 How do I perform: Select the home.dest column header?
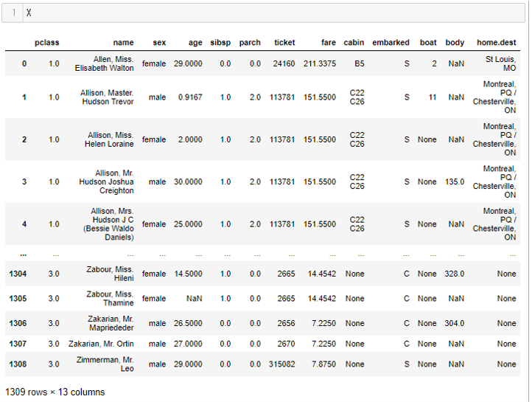(496, 43)
